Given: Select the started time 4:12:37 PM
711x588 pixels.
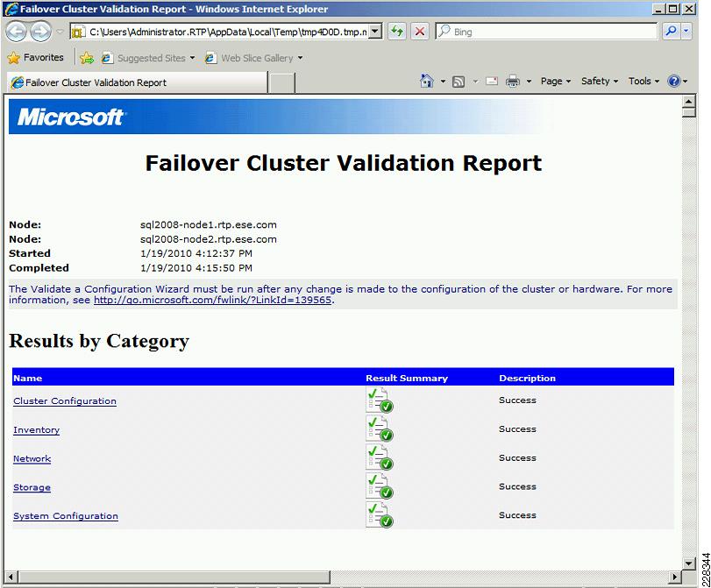Looking at the screenshot, I should point(224,253).
